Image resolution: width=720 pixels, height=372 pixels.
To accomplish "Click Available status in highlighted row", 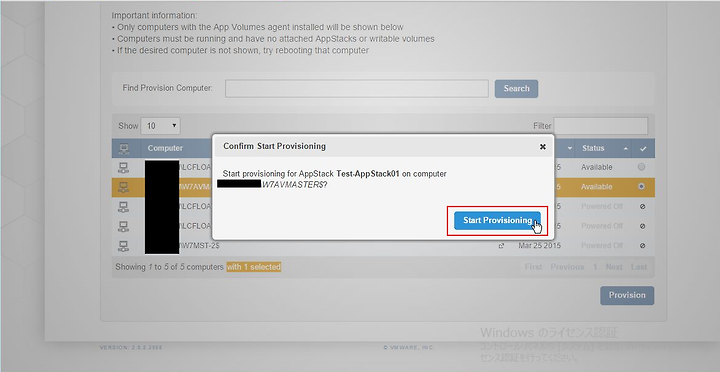I will pos(596,187).
